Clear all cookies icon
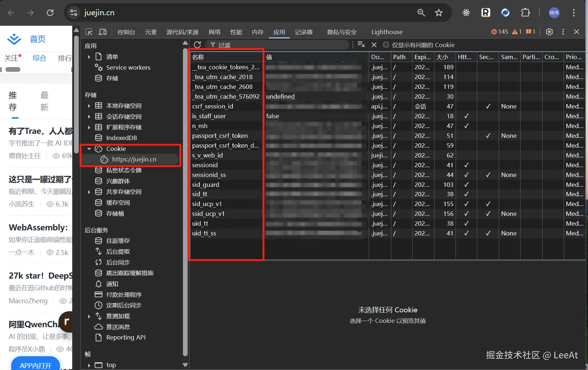588x370 pixels. 361,45
